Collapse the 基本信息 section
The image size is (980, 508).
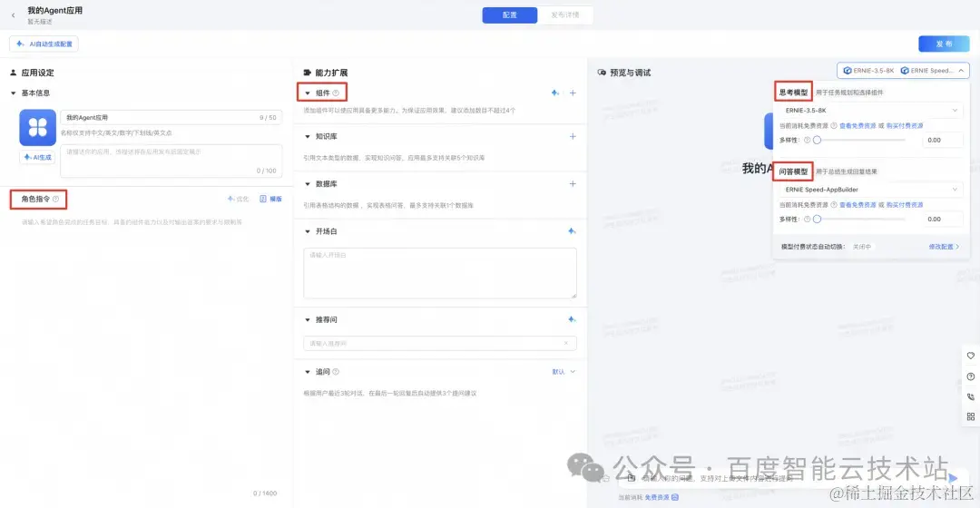13,93
